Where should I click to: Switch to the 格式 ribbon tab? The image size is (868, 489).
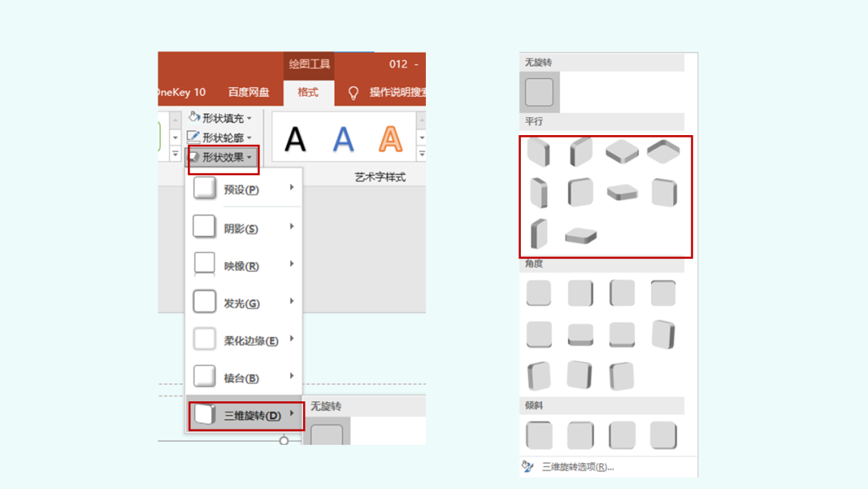(308, 92)
